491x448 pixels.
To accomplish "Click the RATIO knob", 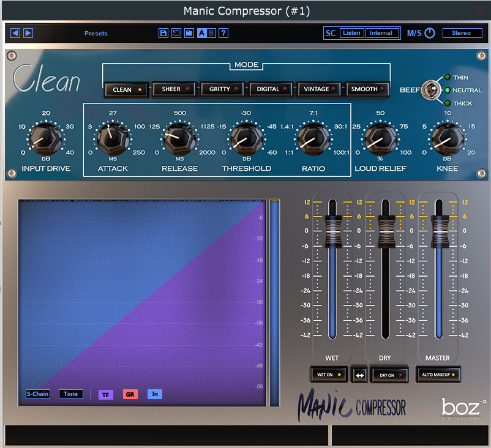I will (x=313, y=139).
